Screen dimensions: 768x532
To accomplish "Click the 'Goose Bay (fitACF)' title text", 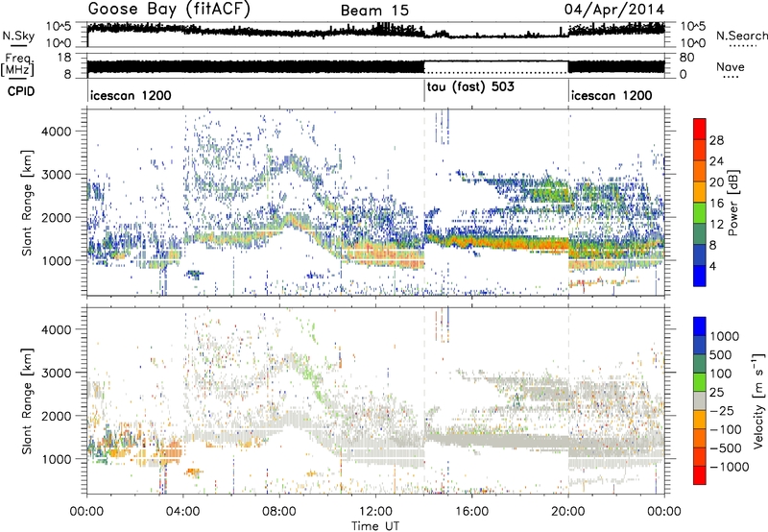I will (x=169, y=10).
